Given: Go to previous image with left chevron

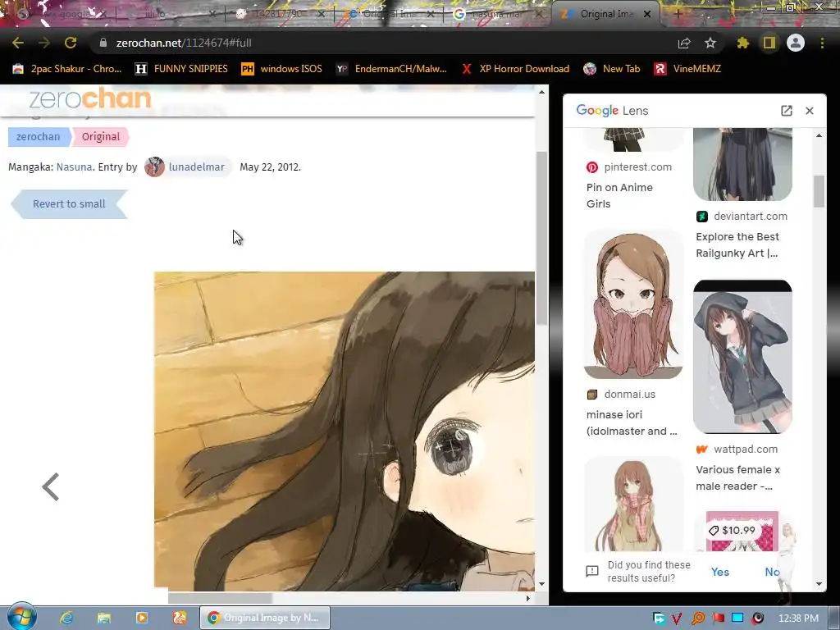Looking at the screenshot, I should (x=50, y=487).
